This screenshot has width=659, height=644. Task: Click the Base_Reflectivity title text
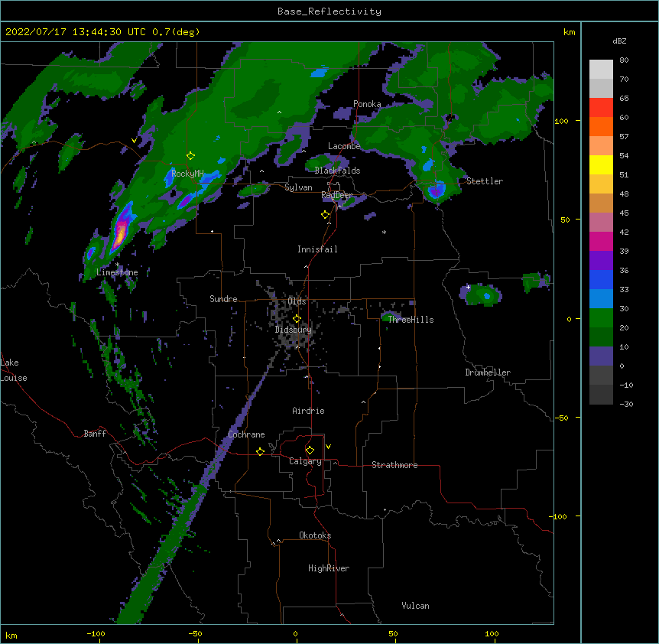(x=329, y=11)
